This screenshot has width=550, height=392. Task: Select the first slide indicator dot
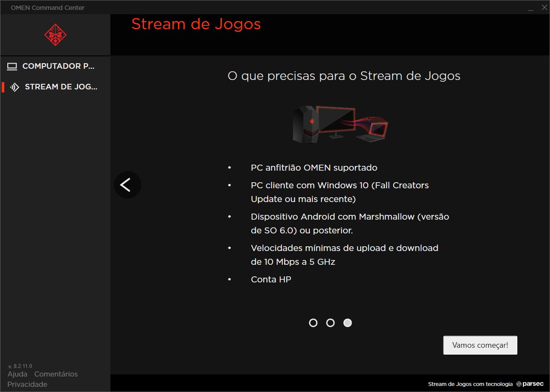(313, 323)
